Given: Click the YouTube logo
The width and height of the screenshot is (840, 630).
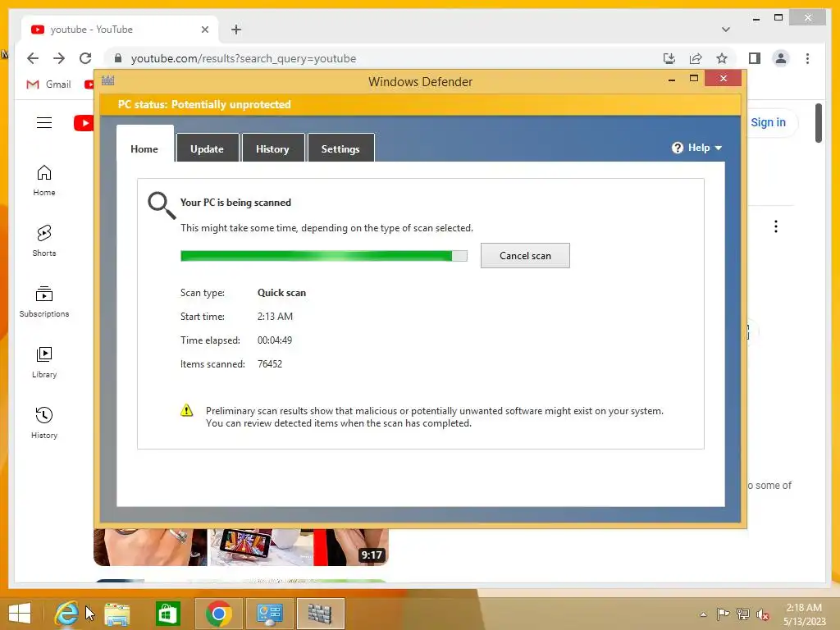Looking at the screenshot, I should point(84,123).
